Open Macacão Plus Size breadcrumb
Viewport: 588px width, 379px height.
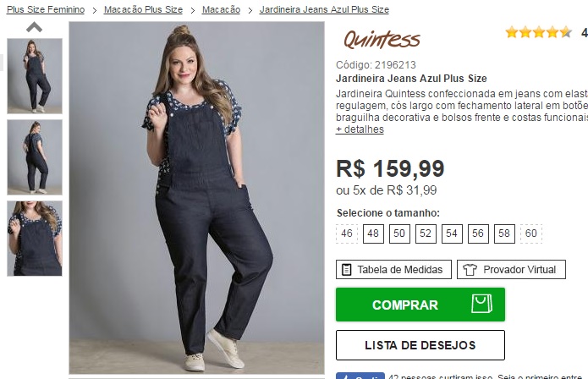tap(143, 9)
